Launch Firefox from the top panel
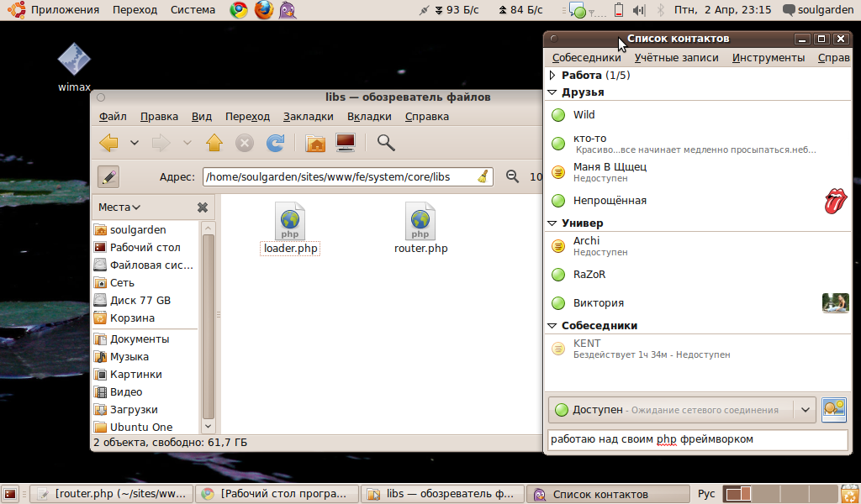 pyautogui.click(x=263, y=10)
